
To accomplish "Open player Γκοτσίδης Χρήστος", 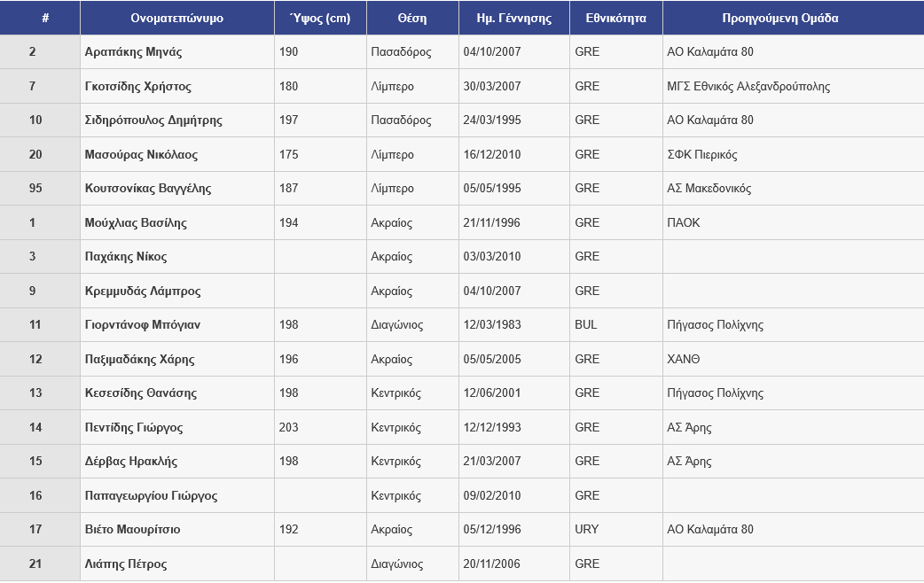I will pyautogui.click(x=137, y=87).
